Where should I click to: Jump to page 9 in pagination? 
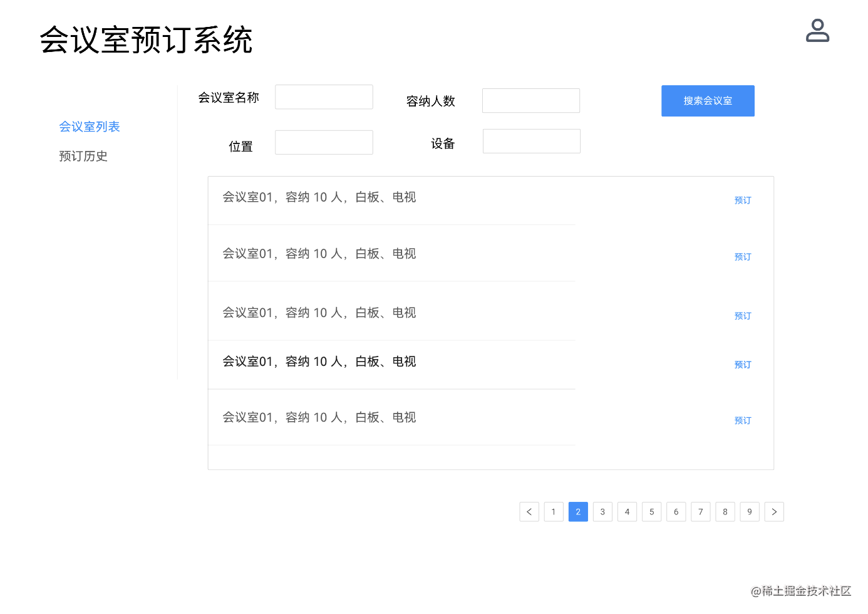click(x=750, y=512)
